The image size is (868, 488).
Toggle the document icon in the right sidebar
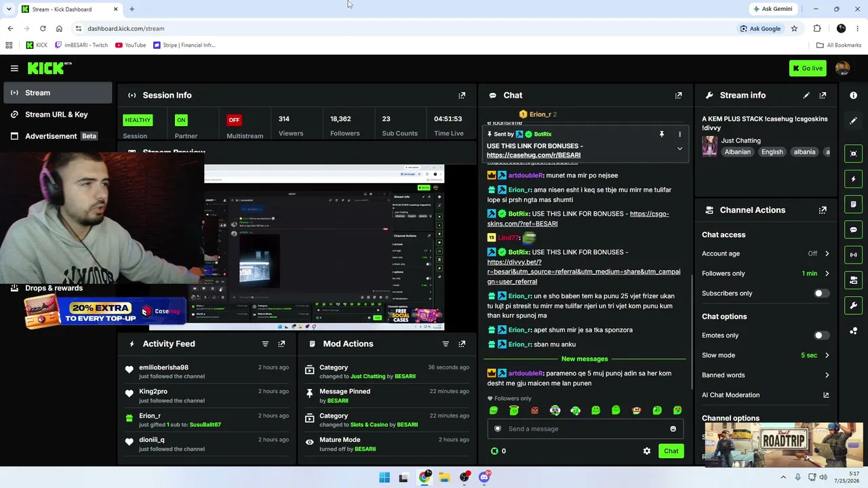(x=853, y=204)
